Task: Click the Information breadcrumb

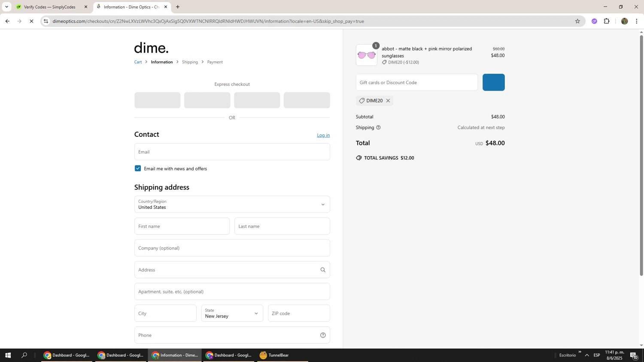Action: (162, 62)
